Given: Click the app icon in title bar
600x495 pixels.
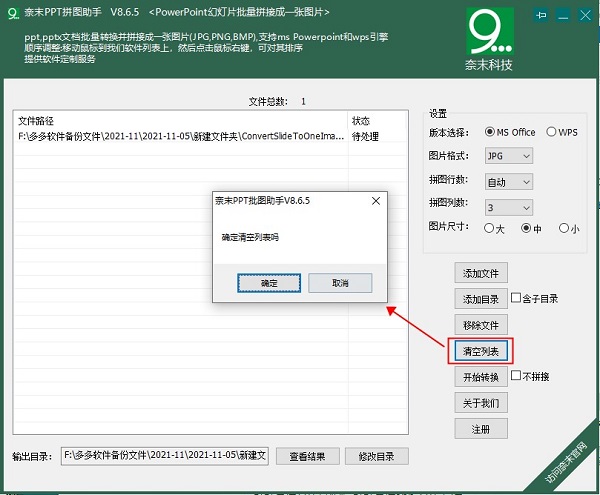Looking at the screenshot, I should tap(13, 13).
